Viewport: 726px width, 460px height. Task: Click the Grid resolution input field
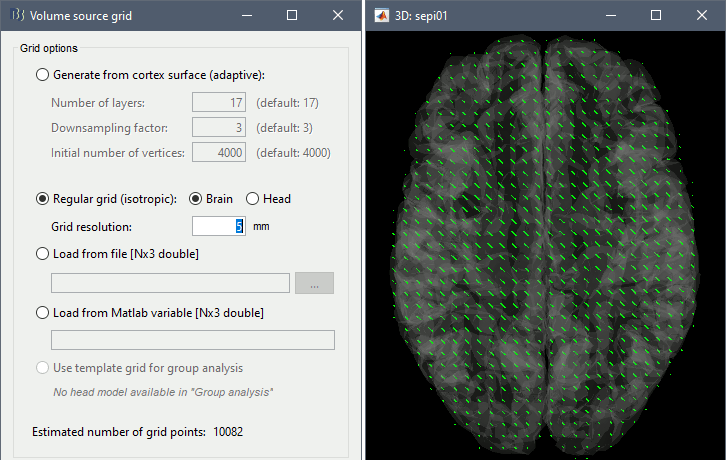click(x=219, y=226)
